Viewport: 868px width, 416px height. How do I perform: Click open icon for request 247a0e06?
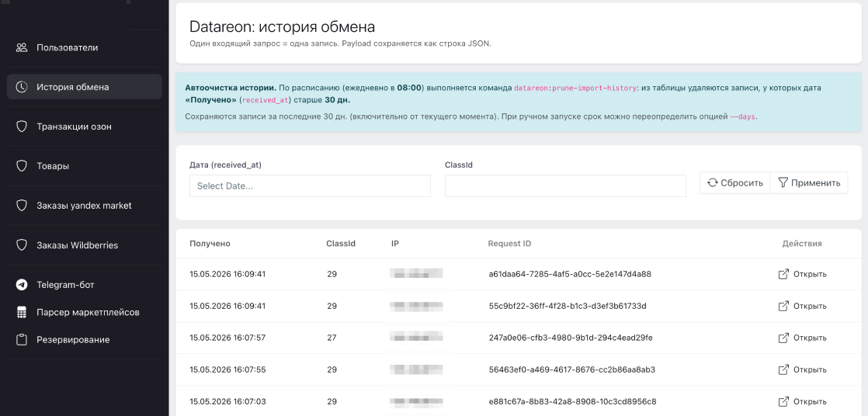tap(783, 338)
